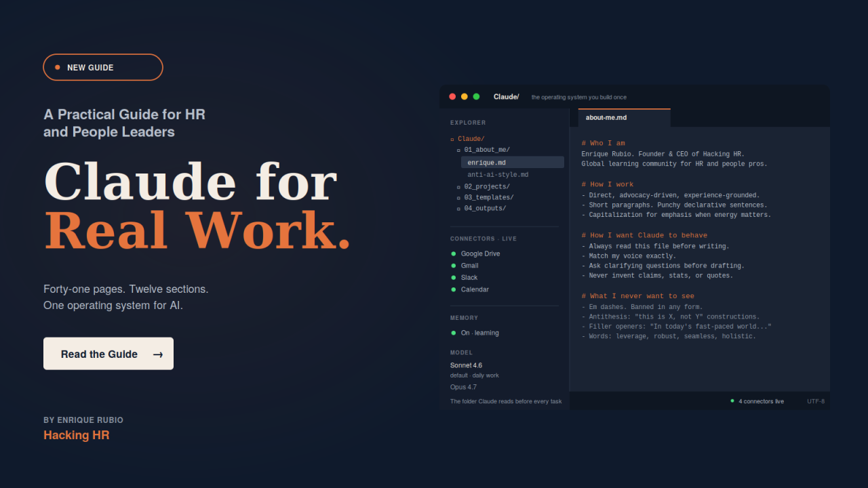
Task: Click the 'Enrique Rubio. Founder & CEO' line
Action: point(663,154)
